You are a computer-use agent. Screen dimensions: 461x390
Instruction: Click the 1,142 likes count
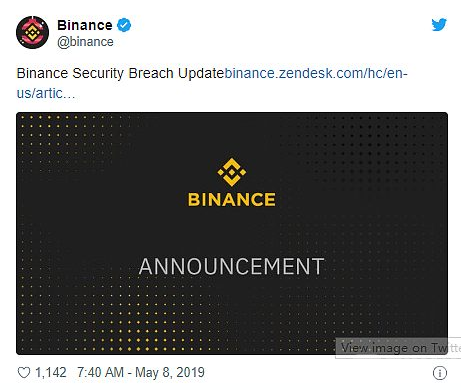[x=51, y=372]
